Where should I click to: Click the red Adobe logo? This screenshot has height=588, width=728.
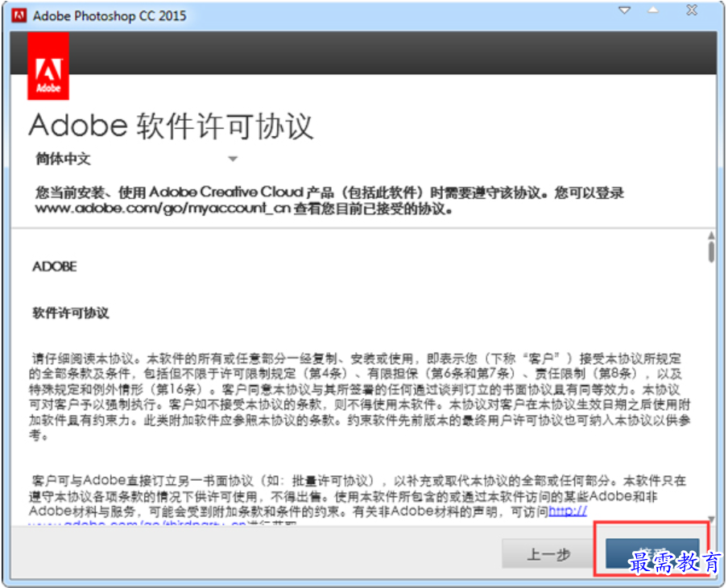tap(48, 66)
